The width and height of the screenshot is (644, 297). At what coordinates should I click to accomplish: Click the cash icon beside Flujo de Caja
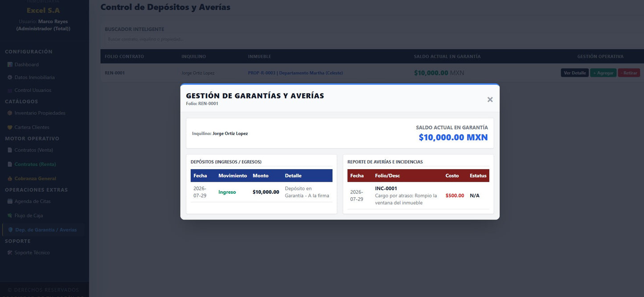tap(10, 216)
